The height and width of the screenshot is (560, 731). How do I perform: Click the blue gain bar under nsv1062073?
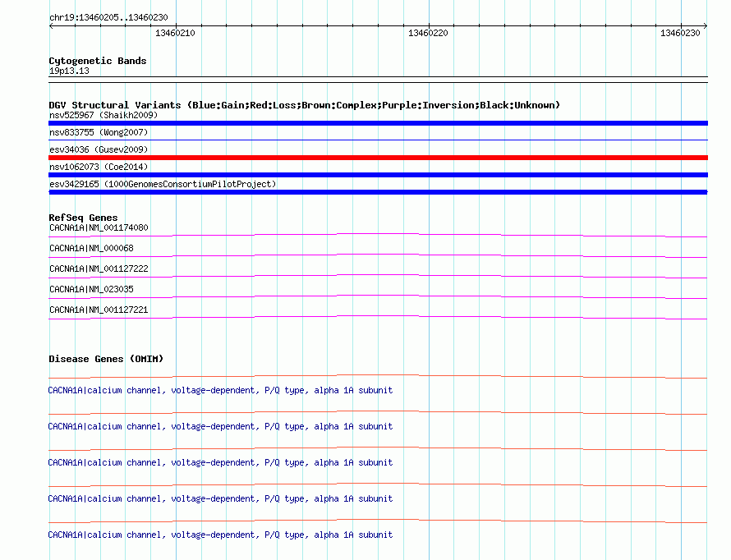[x=378, y=175]
